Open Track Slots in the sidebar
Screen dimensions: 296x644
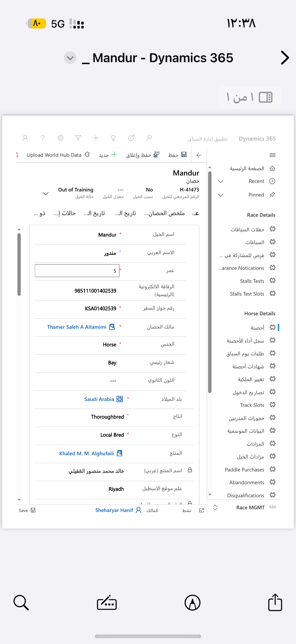pyautogui.click(x=252, y=405)
